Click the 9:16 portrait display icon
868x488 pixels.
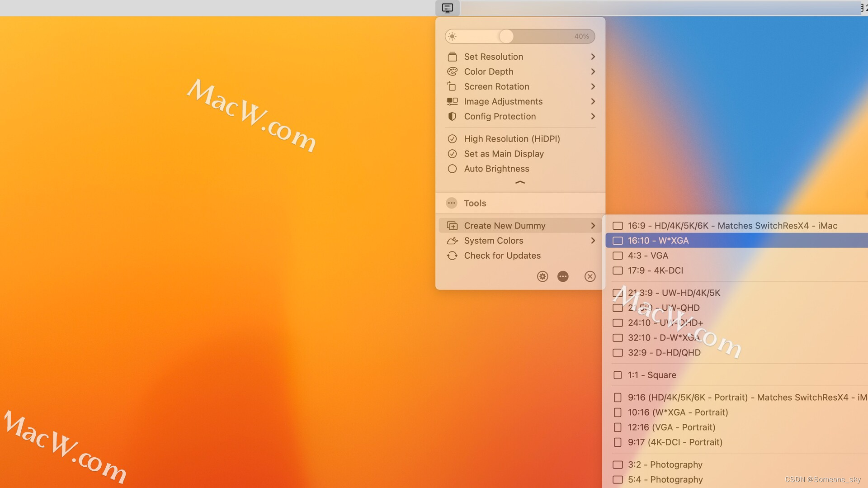coord(618,398)
